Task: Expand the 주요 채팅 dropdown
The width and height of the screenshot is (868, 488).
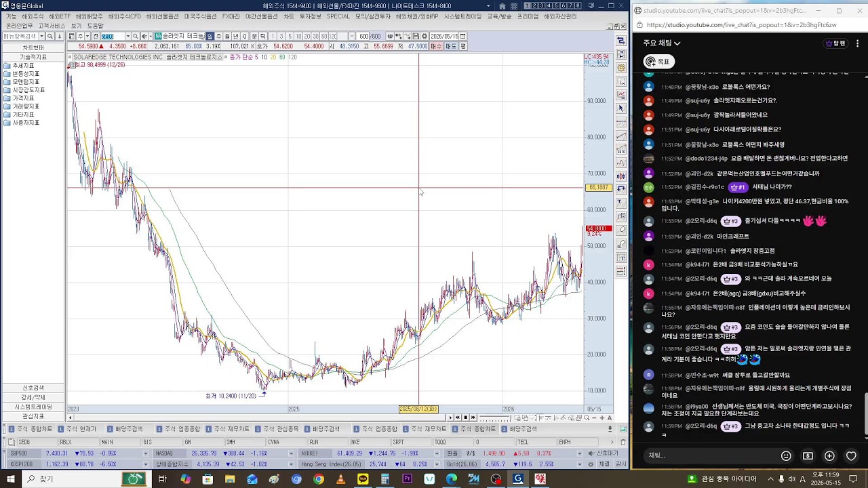Action: tap(662, 43)
